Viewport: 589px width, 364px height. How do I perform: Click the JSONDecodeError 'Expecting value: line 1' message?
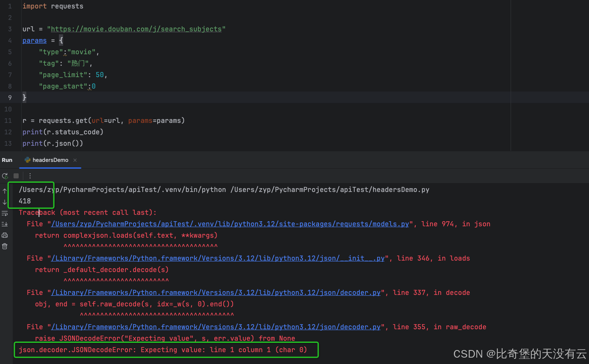[163, 350]
